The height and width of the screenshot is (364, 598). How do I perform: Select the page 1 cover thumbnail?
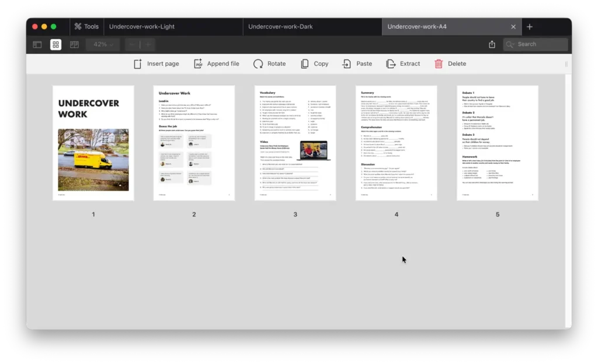coord(93,143)
